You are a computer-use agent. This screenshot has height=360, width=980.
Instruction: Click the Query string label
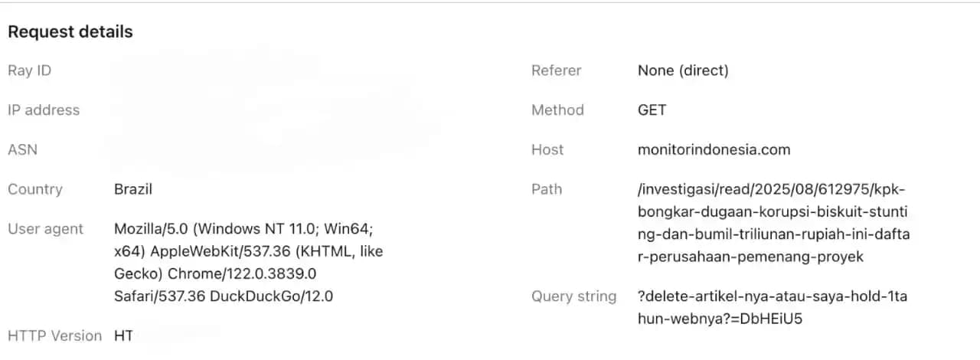pyautogui.click(x=573, y=296)
